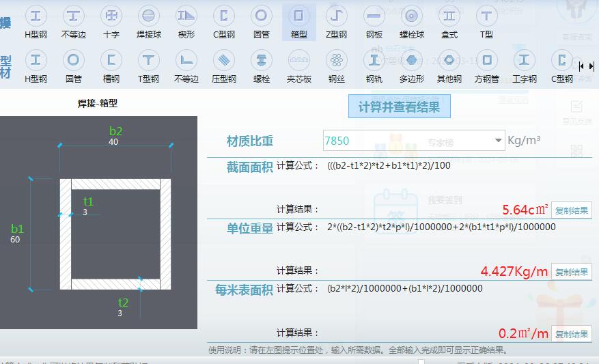Choose the 压型钢 profiled sheet icon
The image size is (599, 364).
click(x=224, y=66)
